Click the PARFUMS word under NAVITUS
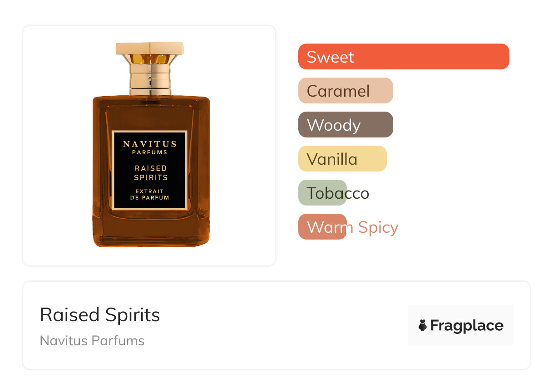Screen dimensions: 553x392 [x=149, y=152]
